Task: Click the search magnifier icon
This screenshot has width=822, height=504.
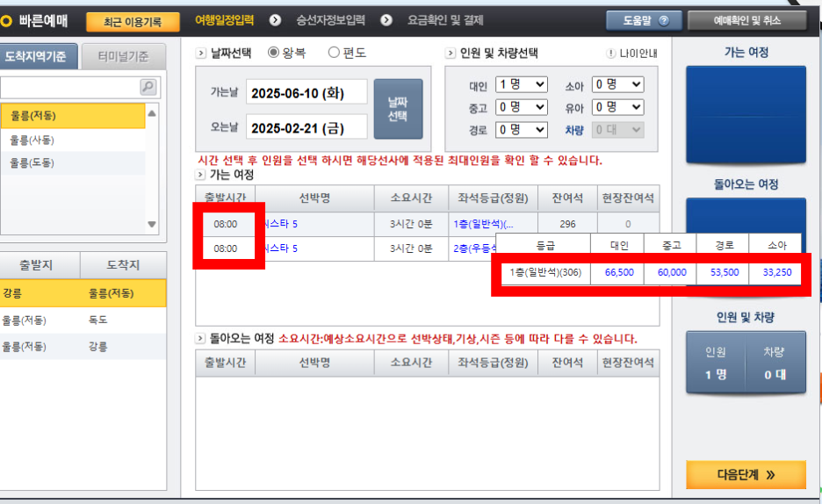Action: pos(148,86)
